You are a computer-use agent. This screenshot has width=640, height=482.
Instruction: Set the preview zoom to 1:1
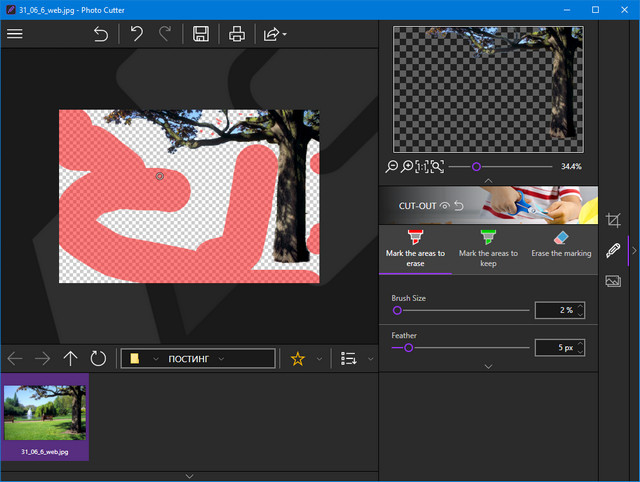pyautogui.click(x=421, y=166)
